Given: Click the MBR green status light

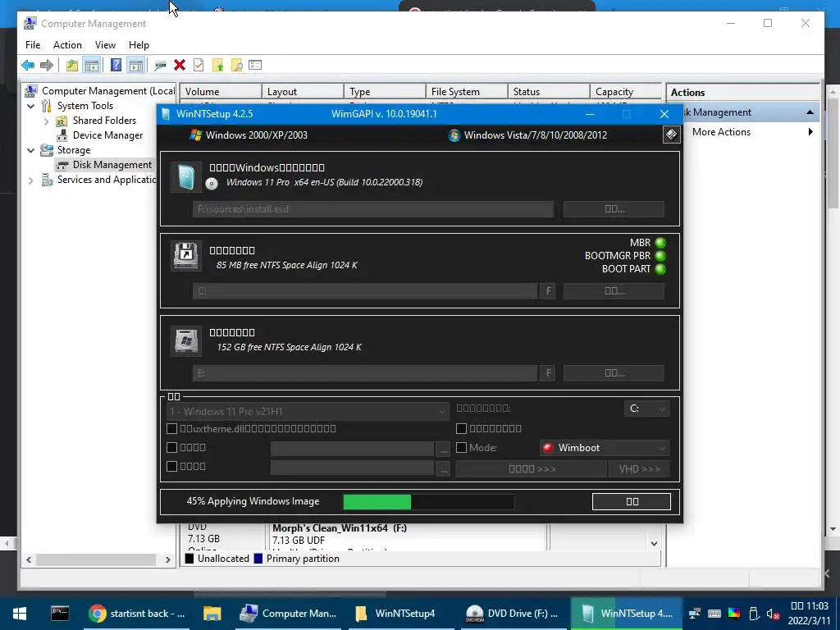Looking at the screenshot, I should click(660, 243).
